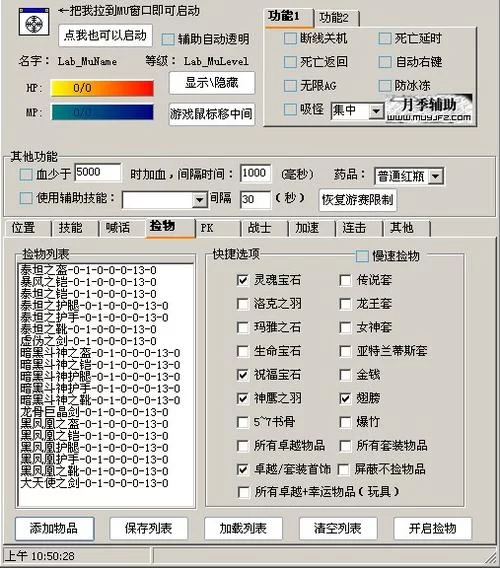The width and height of the screenshot is (500, 568).
Task: Check 亚特兰蒂斯套 pickup option
Action: [345, 351]
